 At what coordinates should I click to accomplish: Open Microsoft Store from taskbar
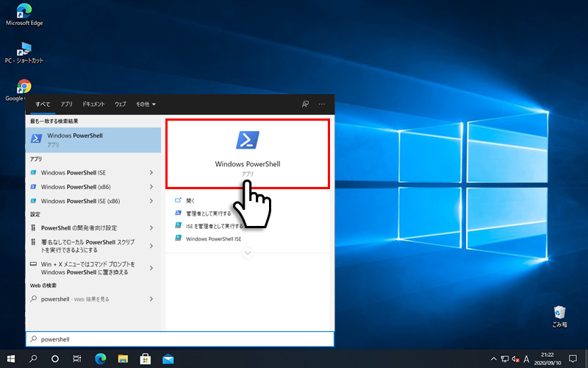click(146, 358)
